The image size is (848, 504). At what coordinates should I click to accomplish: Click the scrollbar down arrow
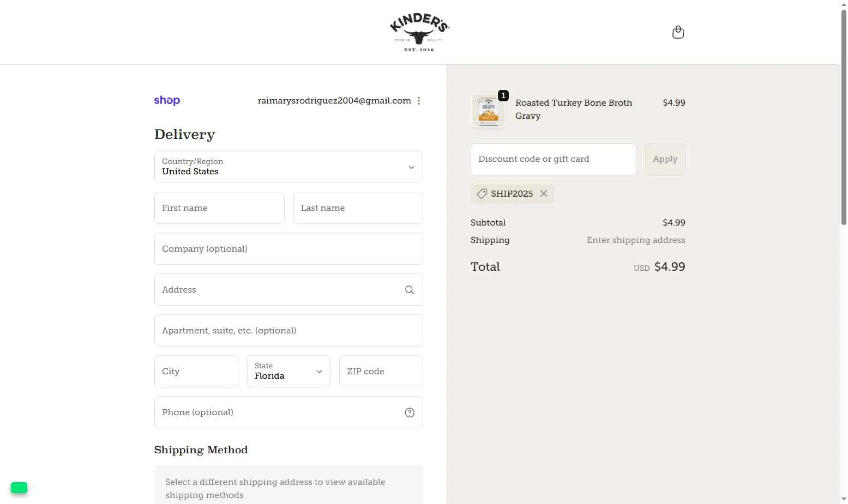pyautogui.click(x=844, y=499)
